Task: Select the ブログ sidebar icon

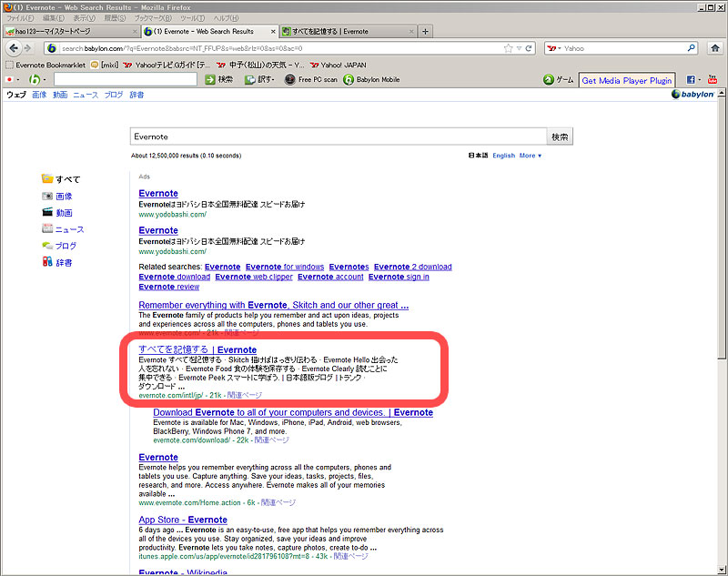Action: coord(47,246)
